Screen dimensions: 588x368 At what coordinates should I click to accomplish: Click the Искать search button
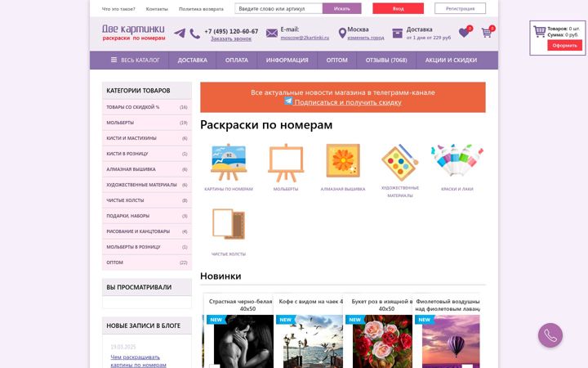click(x=341, y=8)
